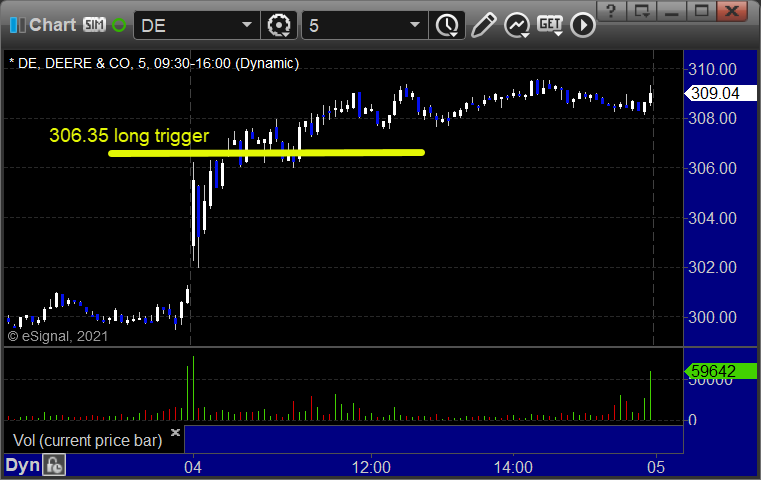
Task: Open the studies line-chart icon
Action: coord(516,25)
